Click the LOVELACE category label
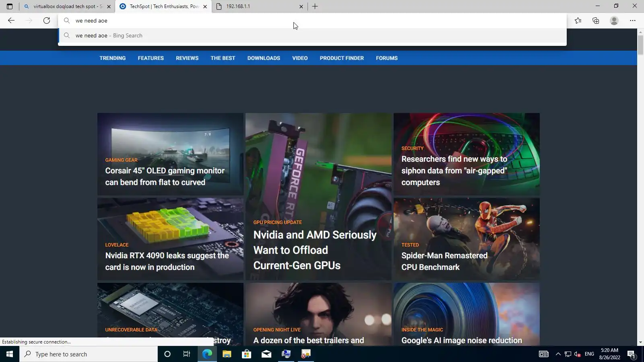644x362 pixels. click(x=117, y=245)
